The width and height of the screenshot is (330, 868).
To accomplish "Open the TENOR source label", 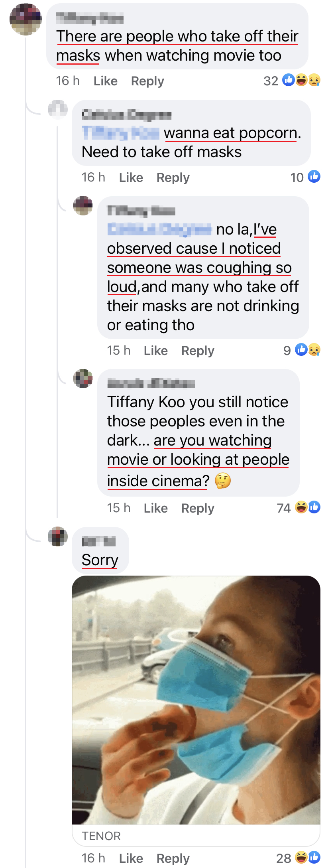I will 101,836.
